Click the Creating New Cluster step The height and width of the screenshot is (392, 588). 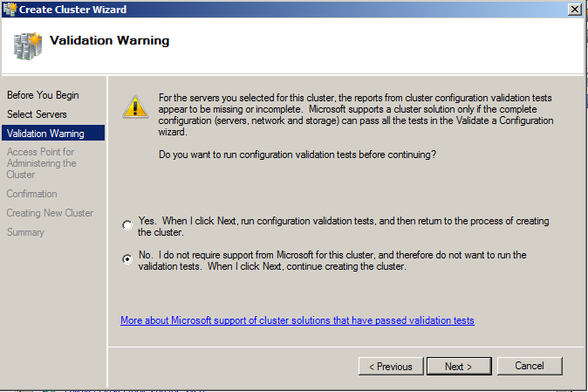[x=50, y=213]
